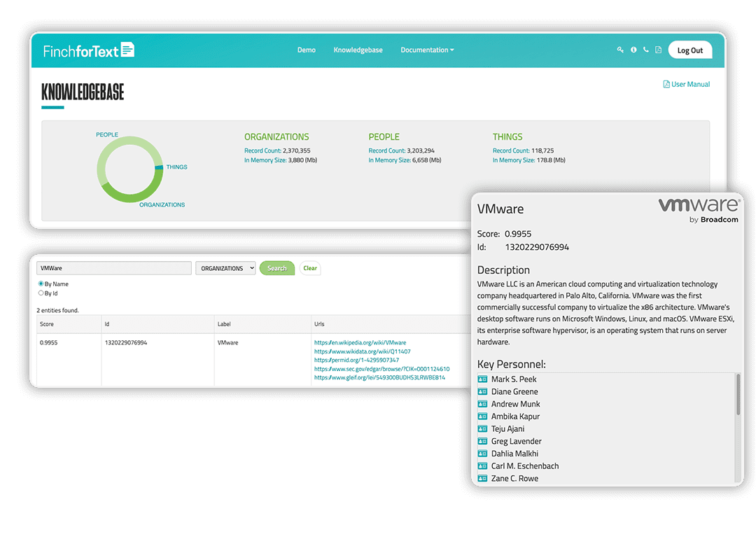Click the Zane C. Rowe name
756x560 pixels.
514,479
